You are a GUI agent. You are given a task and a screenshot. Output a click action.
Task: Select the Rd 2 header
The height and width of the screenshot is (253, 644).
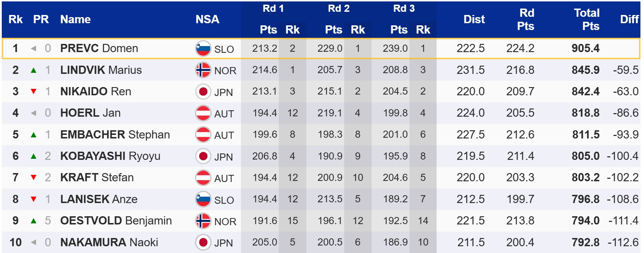coord(338,9)
